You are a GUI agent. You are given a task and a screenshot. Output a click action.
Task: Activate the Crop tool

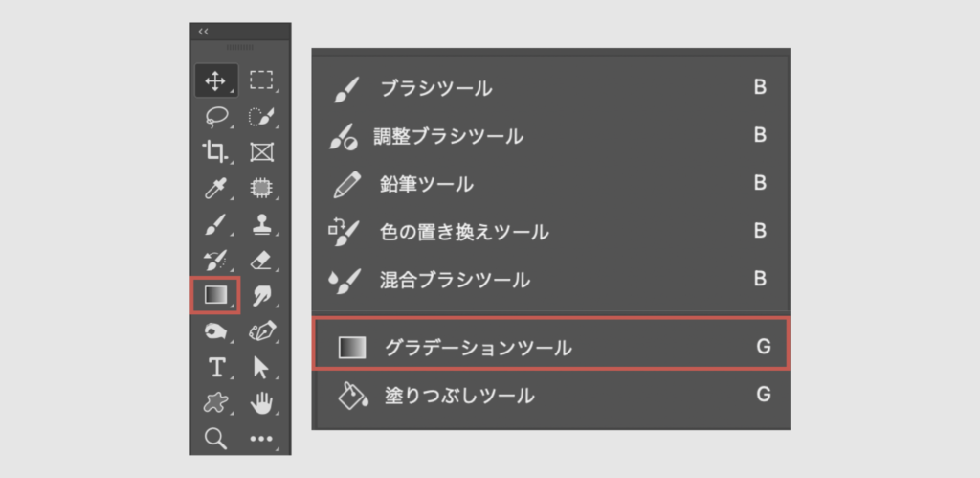[215, 151]
